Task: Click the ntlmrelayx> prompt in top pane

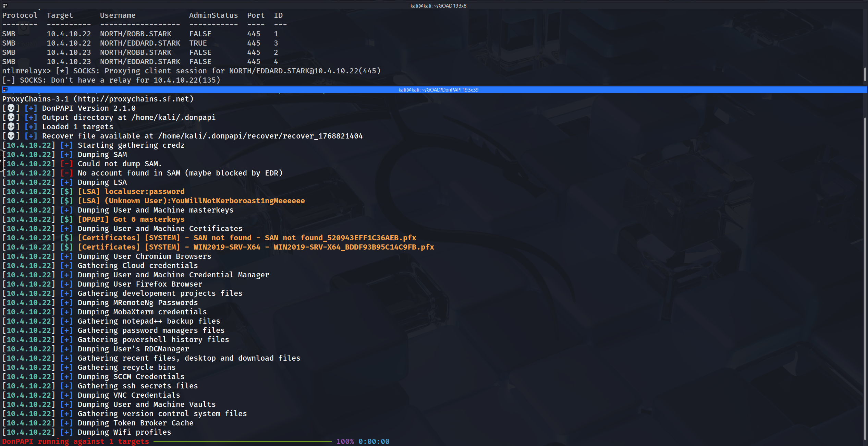Action: (26, 71)
